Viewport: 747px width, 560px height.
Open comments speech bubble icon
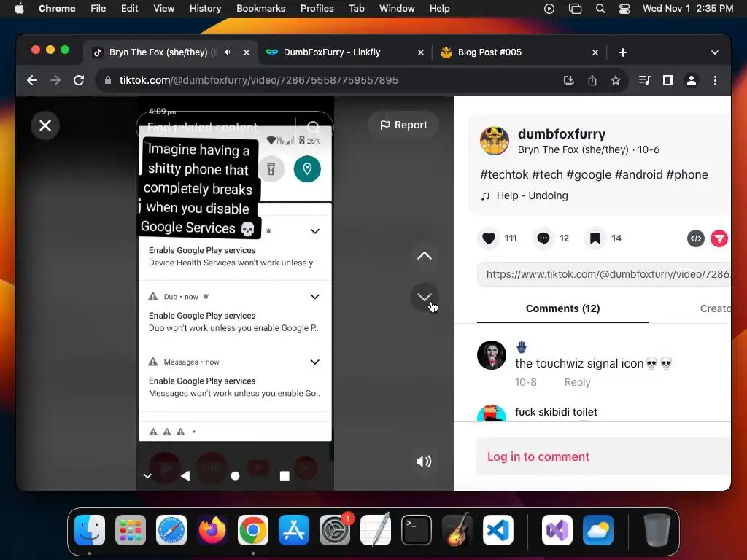543,238
